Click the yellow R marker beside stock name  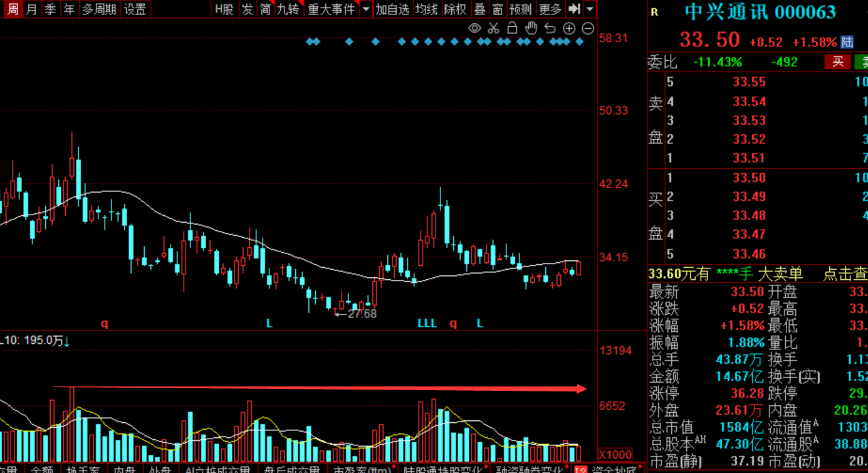(x=655, y=12)
